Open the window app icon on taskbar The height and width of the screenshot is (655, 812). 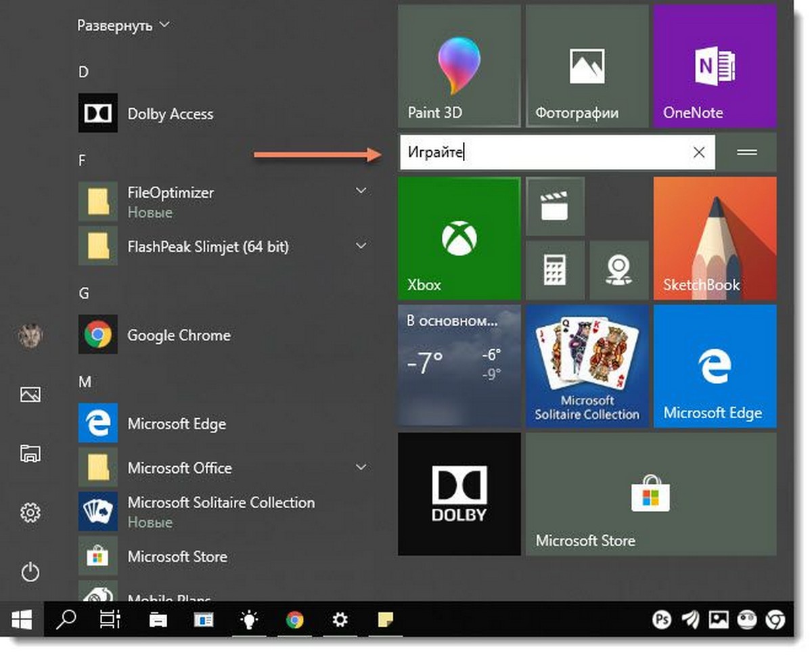click(x=204, y=619)
